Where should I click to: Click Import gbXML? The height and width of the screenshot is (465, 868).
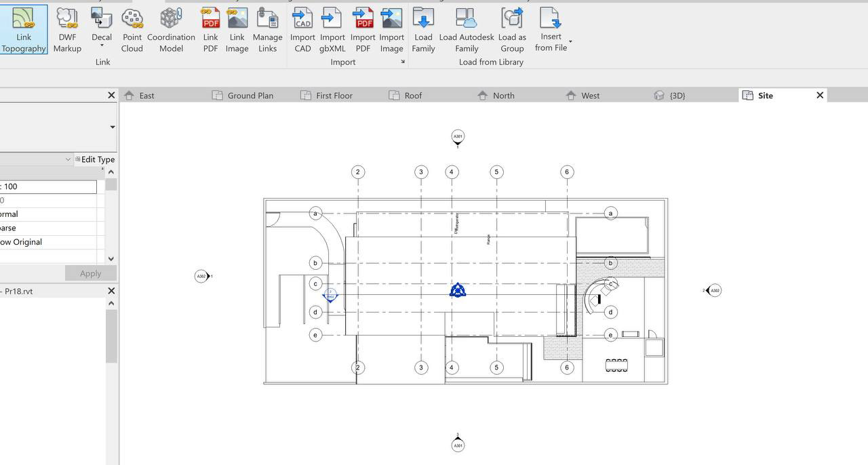tap(332, 30)
